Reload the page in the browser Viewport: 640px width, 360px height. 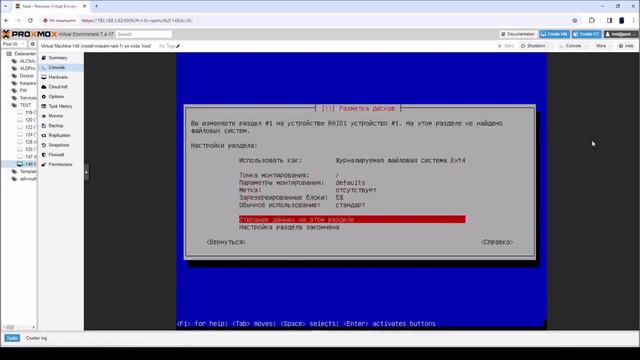tap(30, 20)
